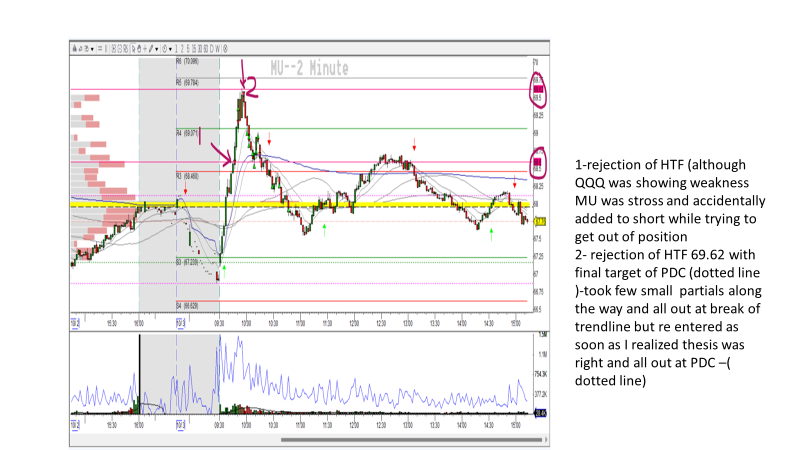Select the arrow pointer tool in chart toolbar
800x450 pixels.
[134, 49]
